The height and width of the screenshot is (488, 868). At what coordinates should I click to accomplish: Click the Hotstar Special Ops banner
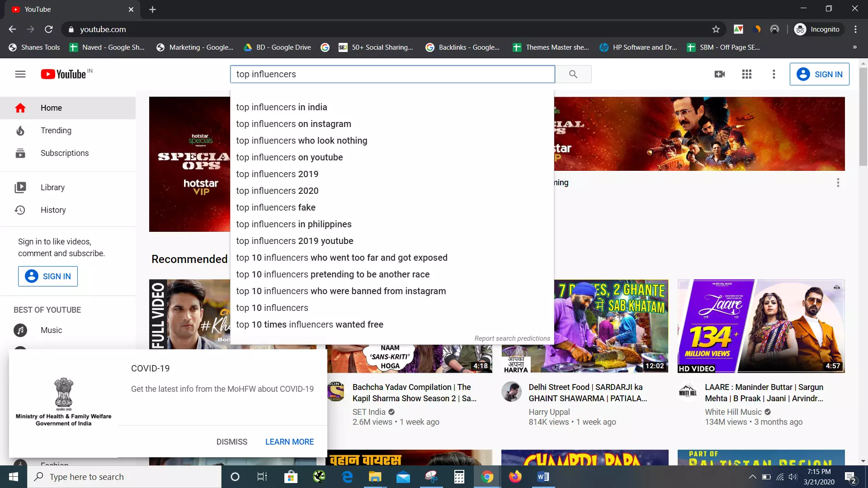click(x=699, y=134)
